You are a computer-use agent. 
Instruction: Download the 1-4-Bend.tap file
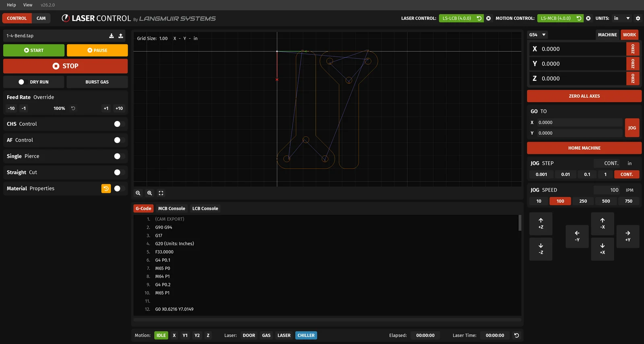[111, 36]
